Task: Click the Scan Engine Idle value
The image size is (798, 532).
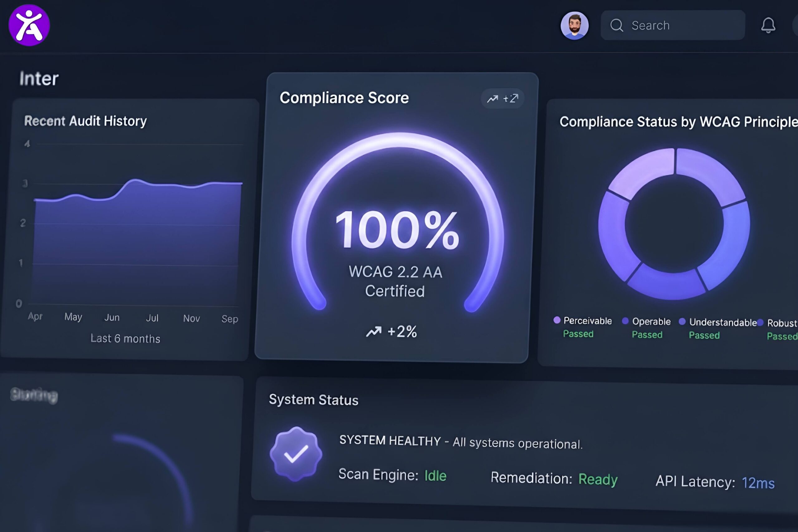Action: [435, 476]
